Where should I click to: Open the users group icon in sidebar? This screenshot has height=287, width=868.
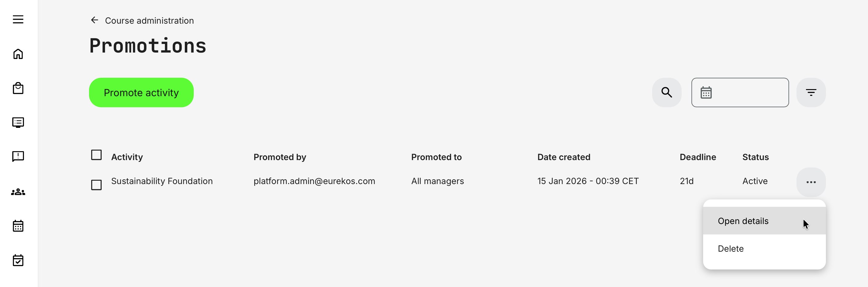(x=18, y=191)
